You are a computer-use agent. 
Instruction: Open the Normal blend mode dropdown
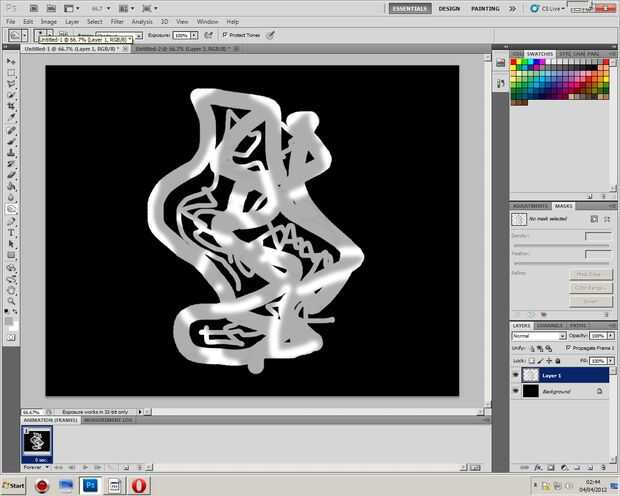click(539, 336)
